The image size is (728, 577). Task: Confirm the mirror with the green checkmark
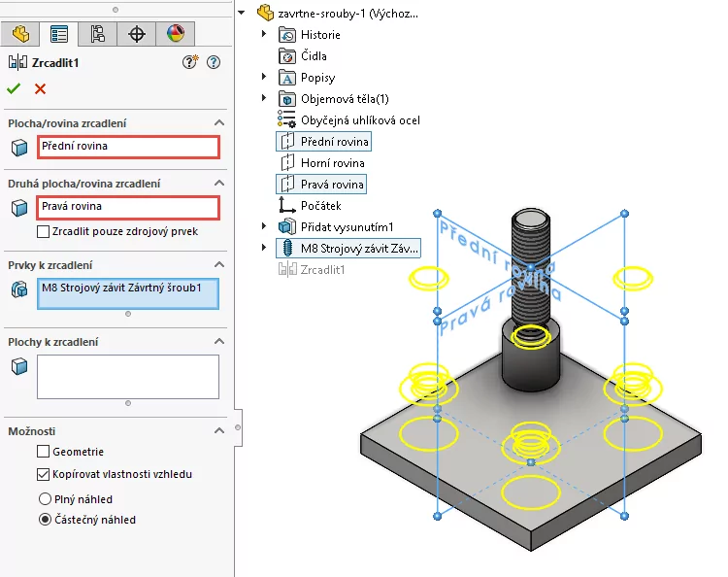pyautogui.click(x=14, y=88)
